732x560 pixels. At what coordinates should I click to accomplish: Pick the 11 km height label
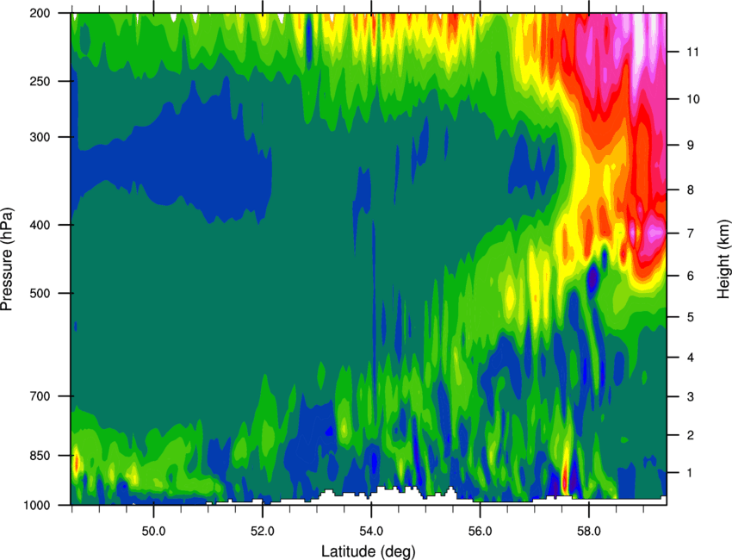click(693, 52)
